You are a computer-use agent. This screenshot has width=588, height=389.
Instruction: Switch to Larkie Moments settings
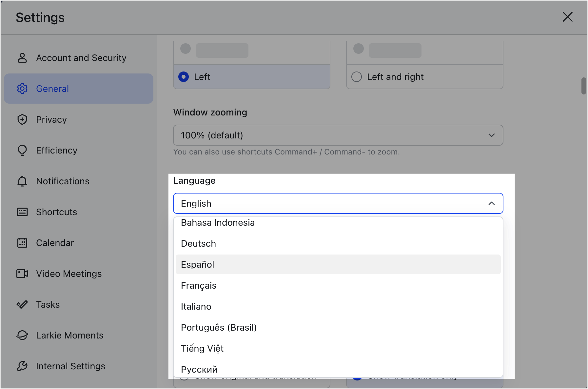[69, 335]
